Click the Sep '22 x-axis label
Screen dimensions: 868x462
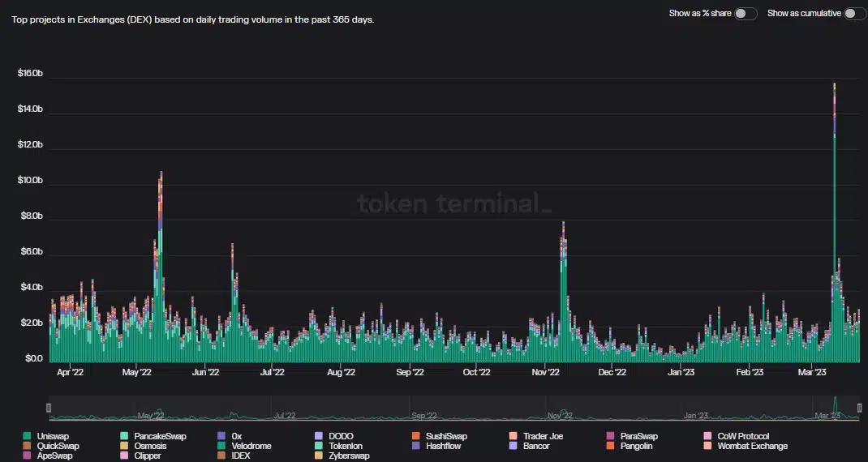tap(410, 372)
